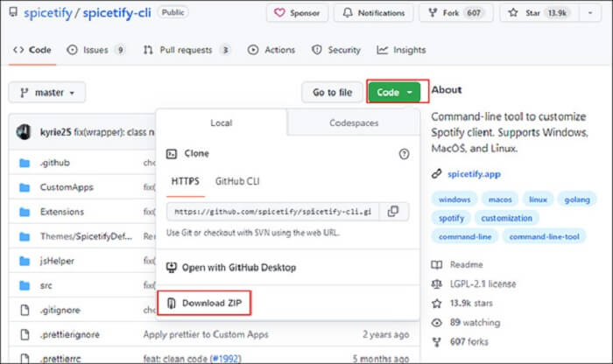Open the Extensions folder
Image resolution: width=613 pixels, height=364 pixels.
click(62, 212)
